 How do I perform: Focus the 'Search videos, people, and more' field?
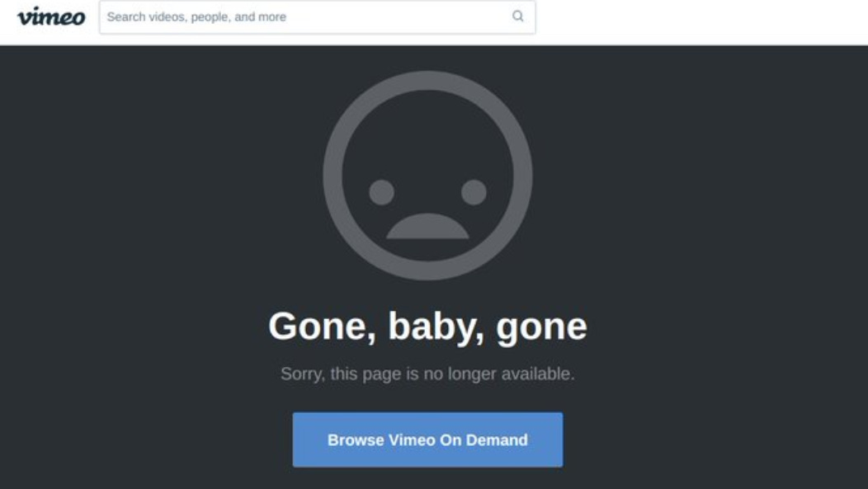click(x=317, y=17)
